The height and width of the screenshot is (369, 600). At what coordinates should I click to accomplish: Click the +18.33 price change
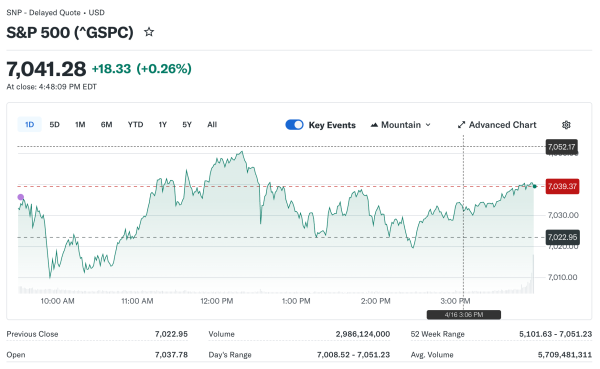pyautogui.click(x=111, y=69)
